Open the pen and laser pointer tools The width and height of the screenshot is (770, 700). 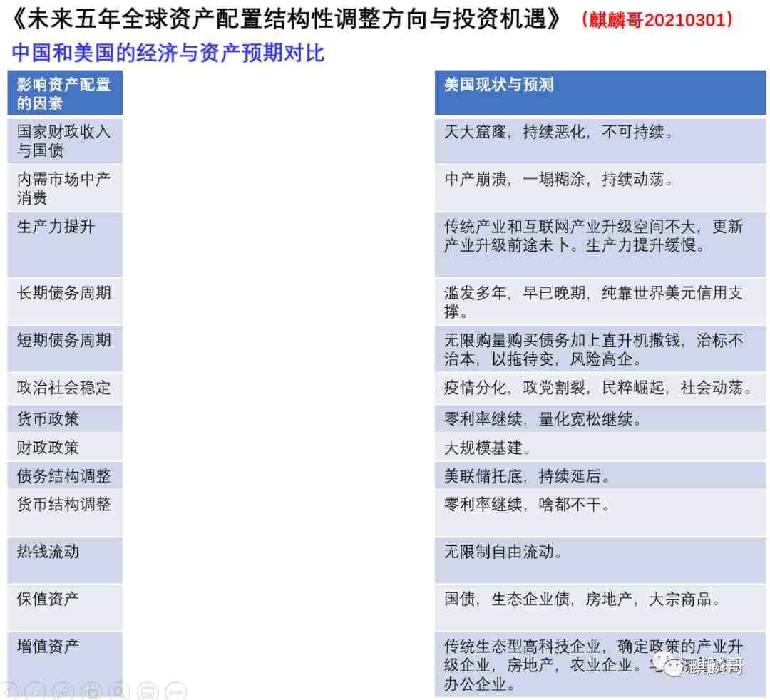tap(63, 691)
